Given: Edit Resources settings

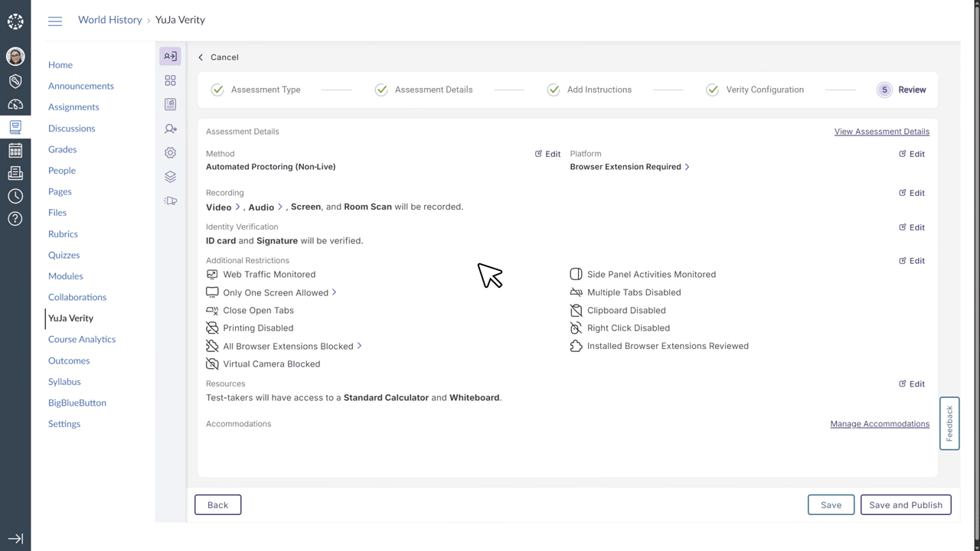Looking at the screenshot, I should pyautogui.click(x=912, y=384).
